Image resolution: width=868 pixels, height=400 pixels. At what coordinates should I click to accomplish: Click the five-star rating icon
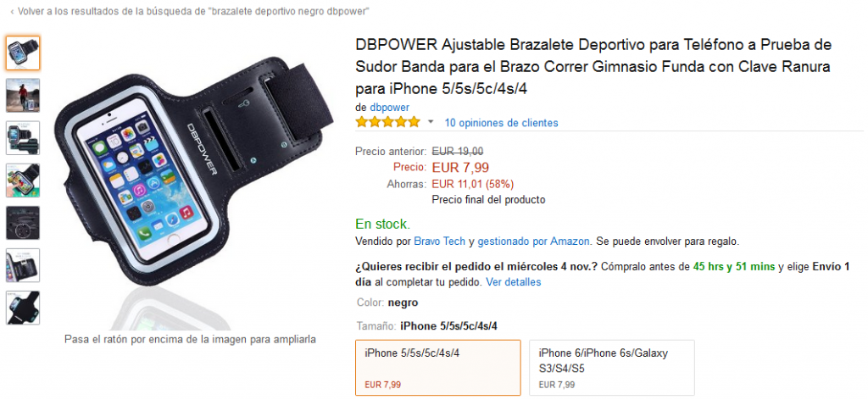(388, 122)
